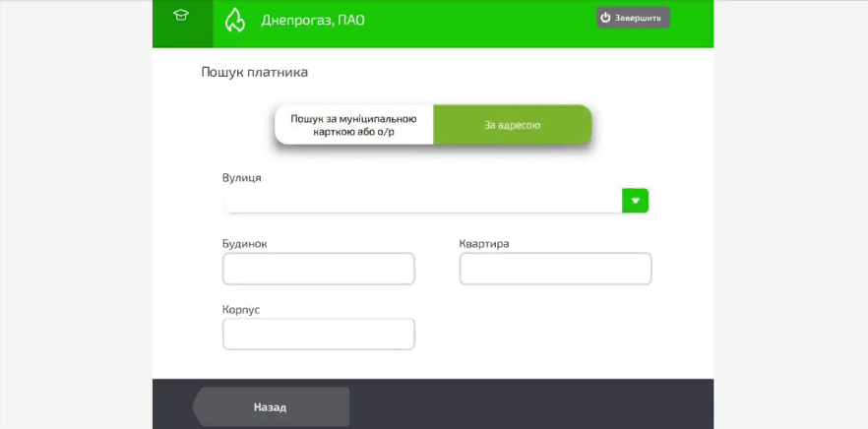The image size is (868, 429).
Task: Click the graduation cap icon in header
Action: 180,16
